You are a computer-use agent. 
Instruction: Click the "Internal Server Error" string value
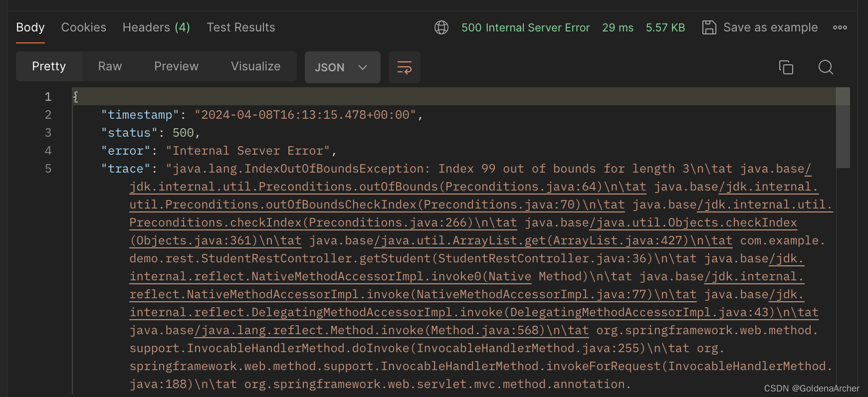click(x=248, y=151)
